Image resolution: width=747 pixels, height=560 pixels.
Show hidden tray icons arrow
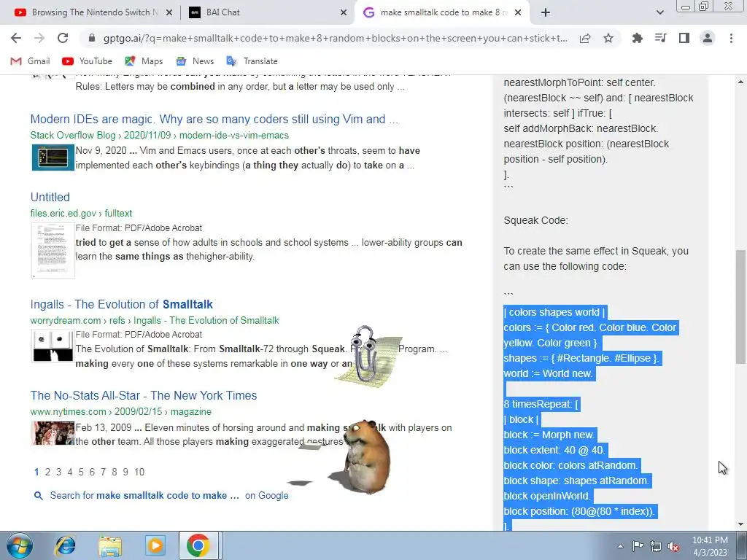tap(620, 546)
